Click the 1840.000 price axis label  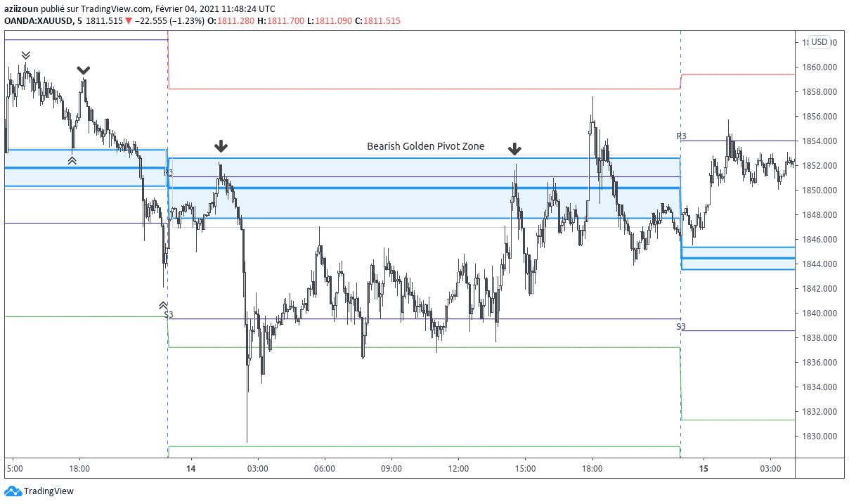point(819,314)
